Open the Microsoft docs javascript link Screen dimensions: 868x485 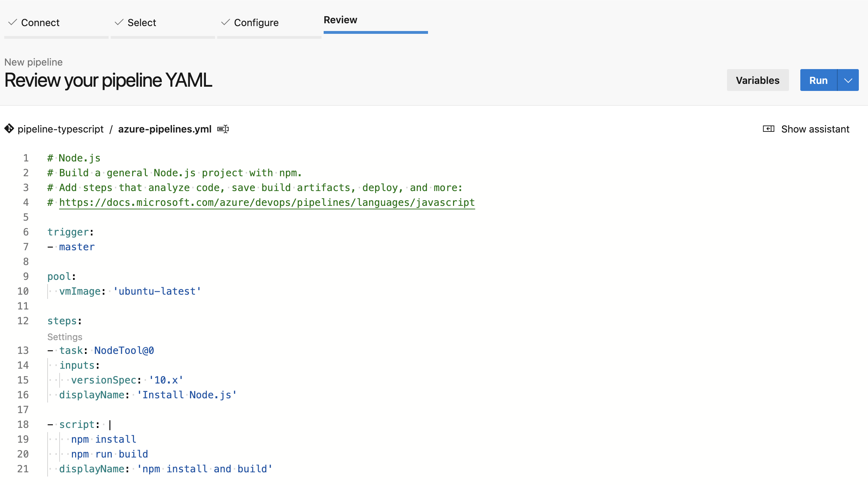(x=267, y=202)
